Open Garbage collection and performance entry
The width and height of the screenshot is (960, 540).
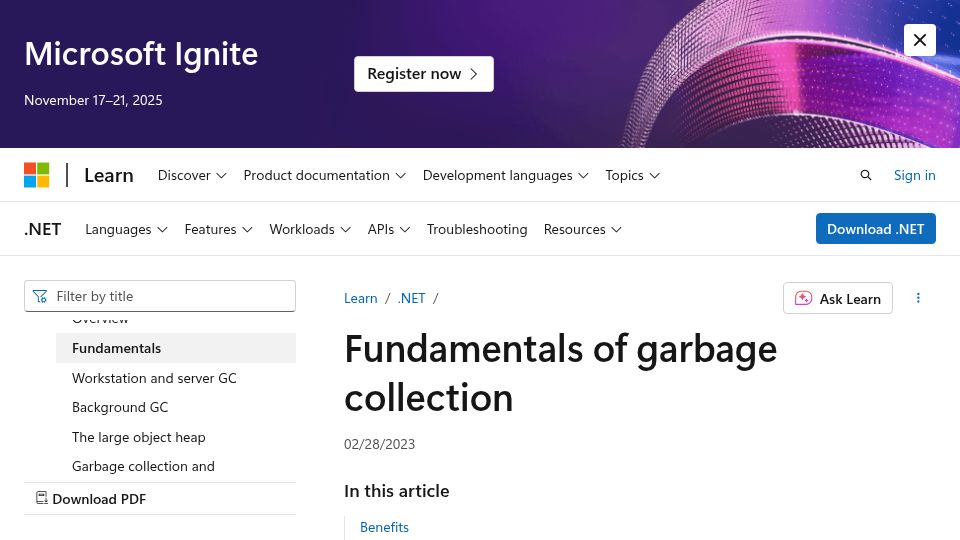click(143, 467)
